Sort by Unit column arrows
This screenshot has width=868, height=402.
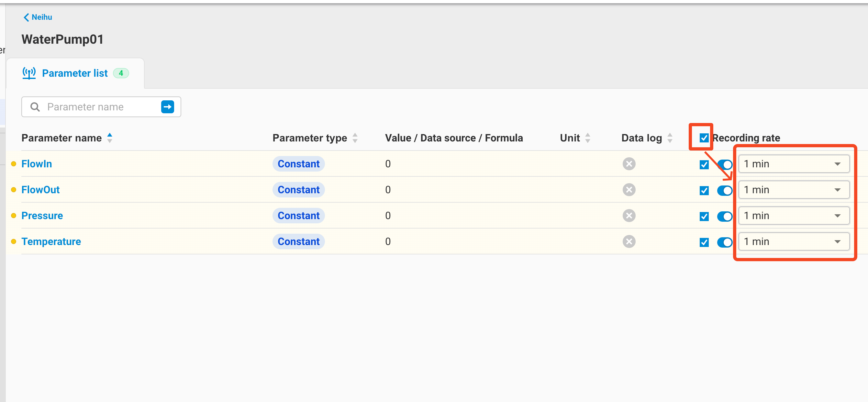(588, 138)
